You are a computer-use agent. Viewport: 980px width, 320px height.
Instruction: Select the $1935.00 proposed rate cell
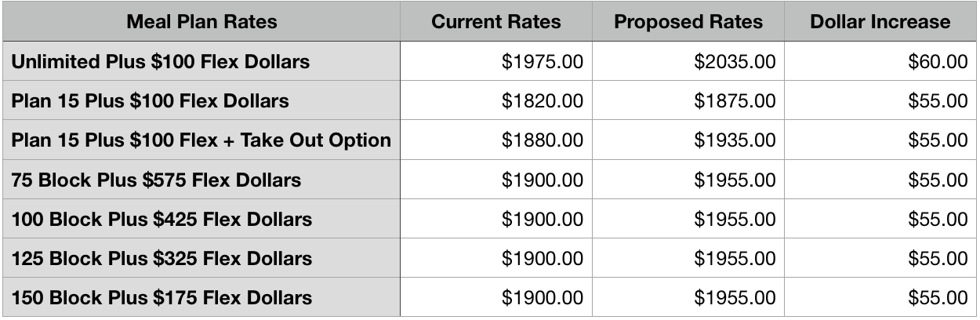point(688,140)
